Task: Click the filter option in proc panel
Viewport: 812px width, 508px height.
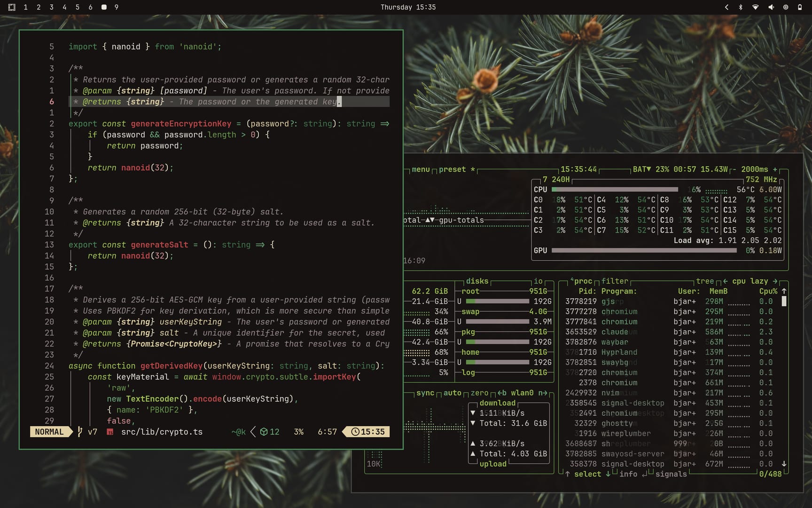Action: [x=615, y=281]
